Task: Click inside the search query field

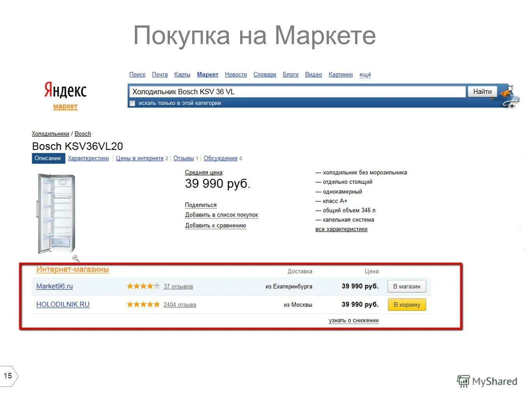Action: pos(273,91)
